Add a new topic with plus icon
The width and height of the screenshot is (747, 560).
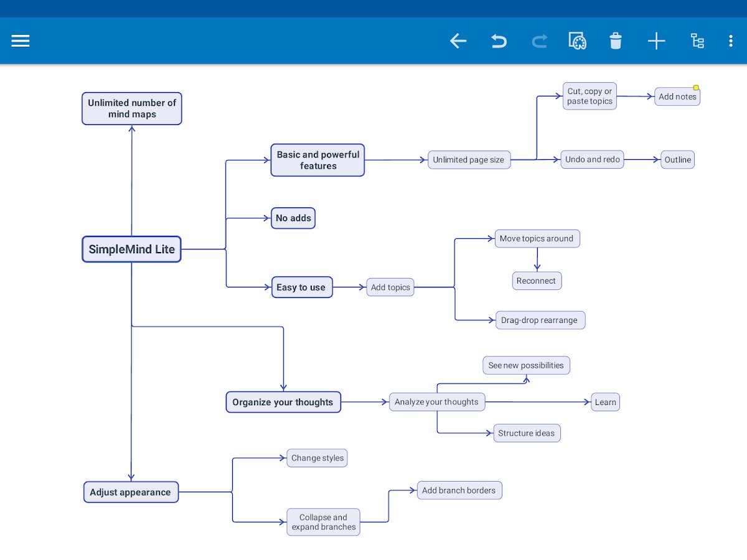pyautogui.click(x=656, y=41)
